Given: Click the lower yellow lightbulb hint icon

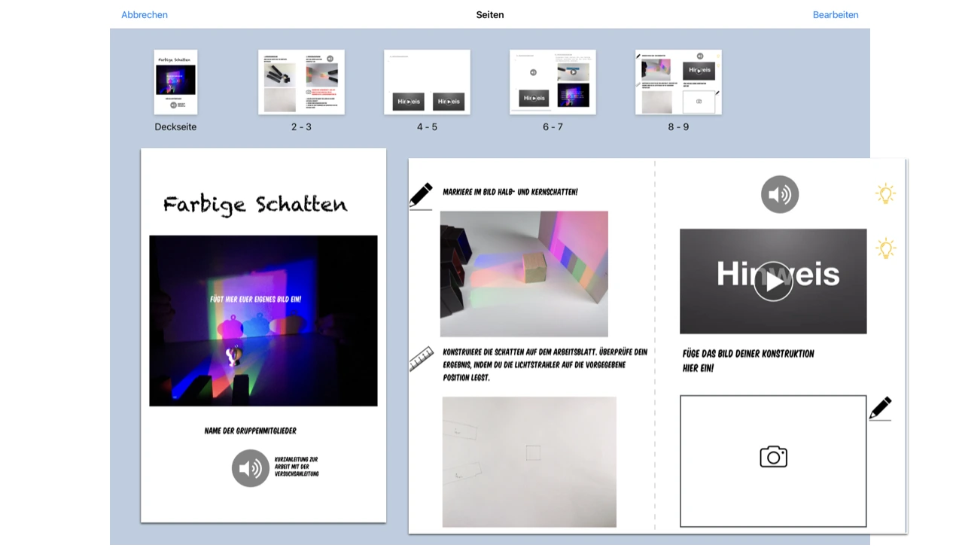Looking at the screenshot, I should point(885,248).
